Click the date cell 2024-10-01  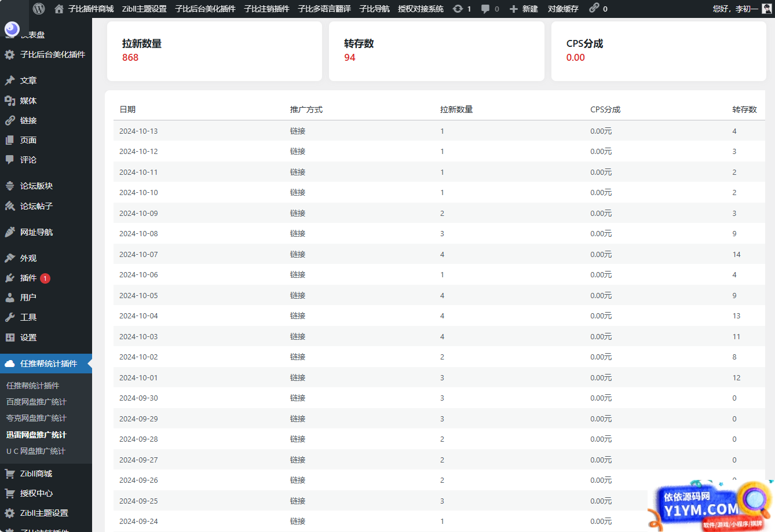(x=138, y=378)
